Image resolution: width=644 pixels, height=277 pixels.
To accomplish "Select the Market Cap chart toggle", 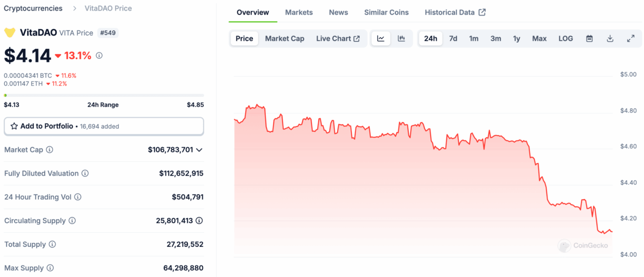I will 285,39.
